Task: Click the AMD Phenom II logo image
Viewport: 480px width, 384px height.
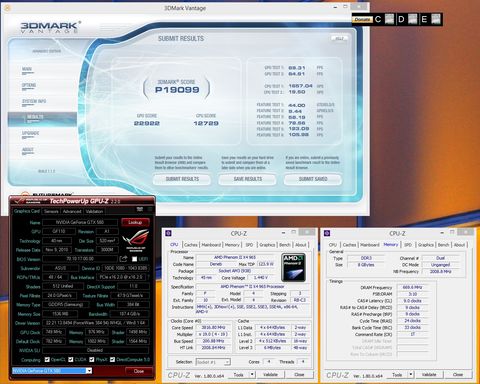Action: click(x=293, y=267)
